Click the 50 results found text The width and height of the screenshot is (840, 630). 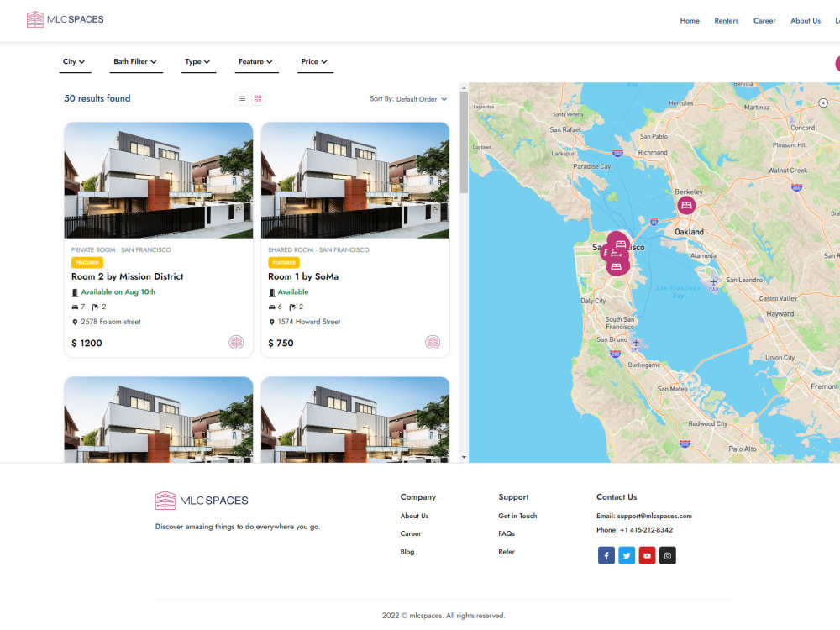97,98
